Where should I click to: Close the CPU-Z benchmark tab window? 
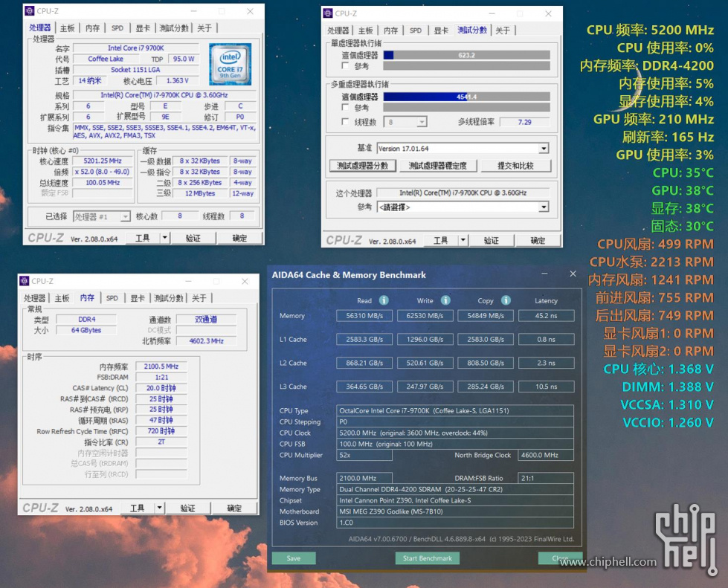pyautogui.click(x=548, y=13)
